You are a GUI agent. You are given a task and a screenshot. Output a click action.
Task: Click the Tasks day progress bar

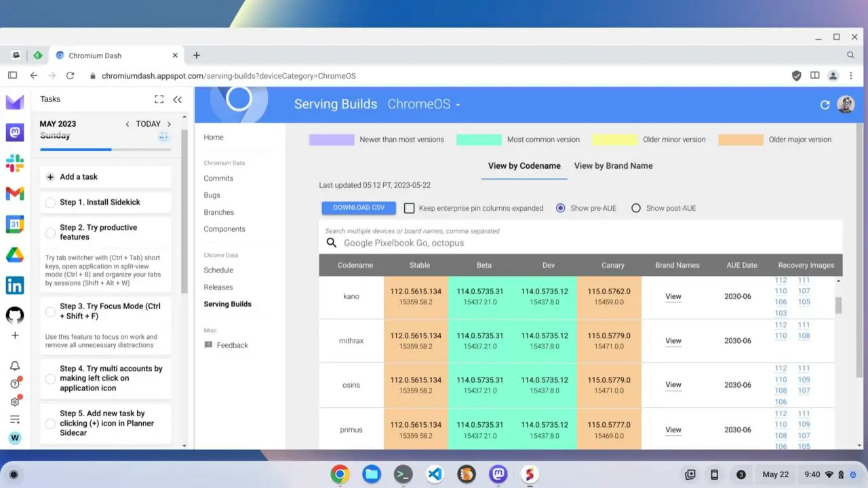coord(105,149)
